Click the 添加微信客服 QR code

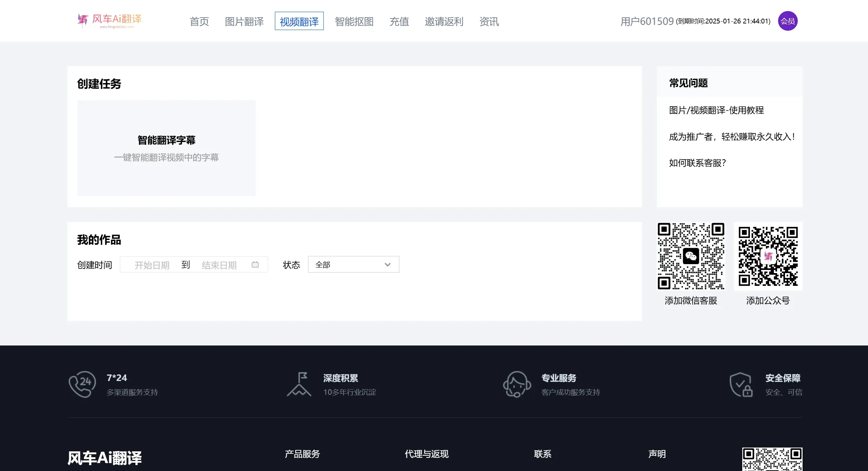click(x=691, y=256)
